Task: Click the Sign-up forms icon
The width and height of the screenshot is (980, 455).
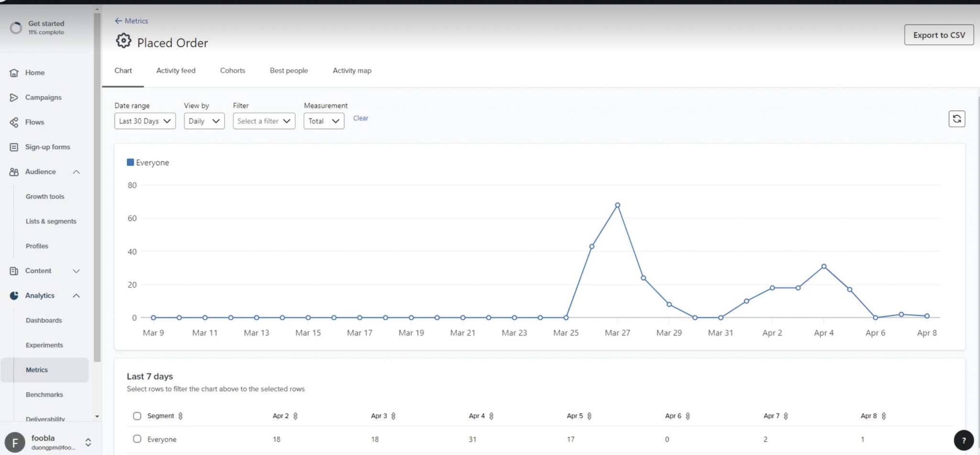Action: [x=14, y=147]
